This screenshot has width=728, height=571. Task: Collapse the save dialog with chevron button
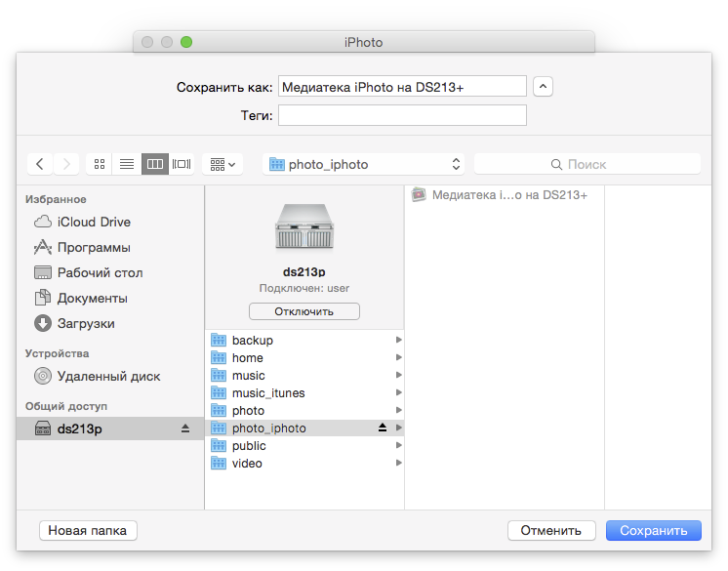544,87
